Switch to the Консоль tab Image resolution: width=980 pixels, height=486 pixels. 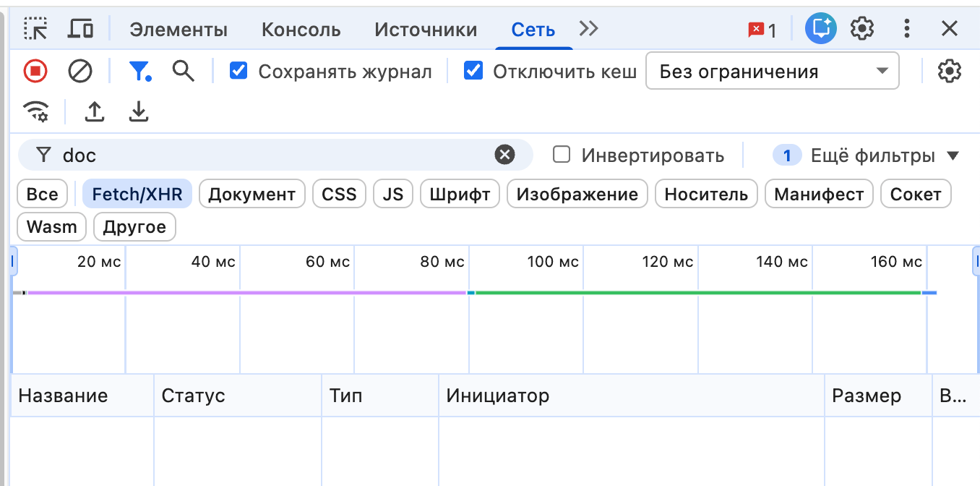click(x=301, y=29)
